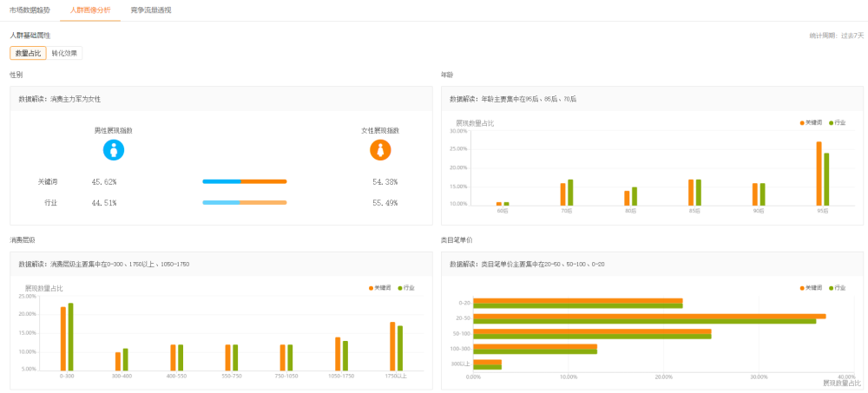Click orange 关键词 legend dot in 消费层级 chart
This screenshot has width=868, height=393.
[x=372, y=287]
